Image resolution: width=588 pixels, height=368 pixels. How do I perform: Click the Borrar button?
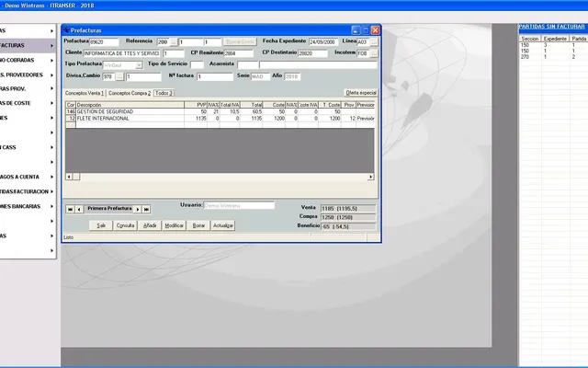[x=198, y=225]
